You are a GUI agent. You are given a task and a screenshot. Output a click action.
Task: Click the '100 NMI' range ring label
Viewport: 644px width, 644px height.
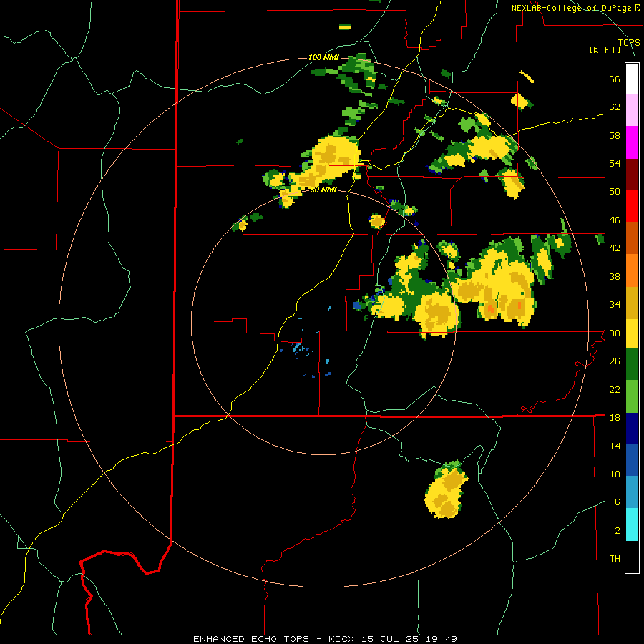pos(323,57)
